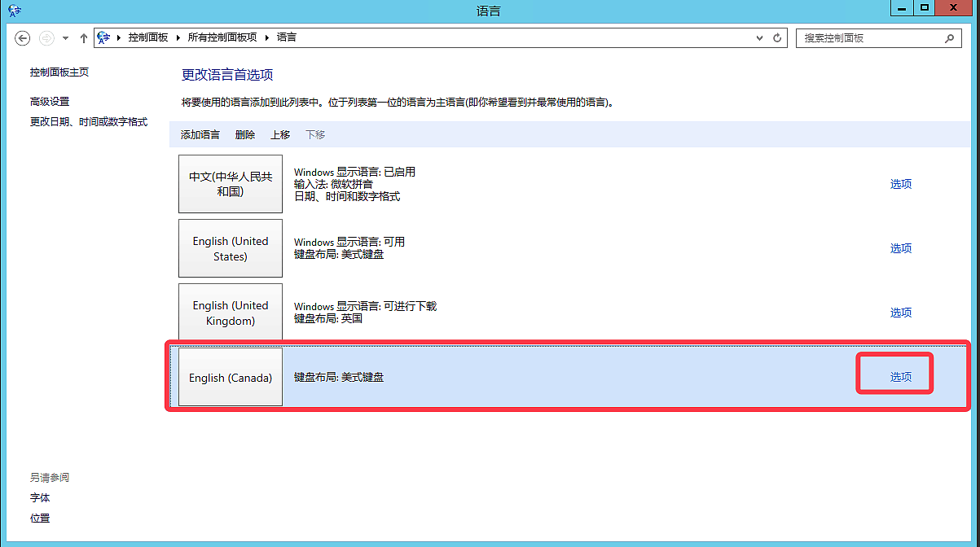This screenshot has height=547, width=980.
Task: Open 选项 for English (United Kingdom)
Action: point(900,313)
